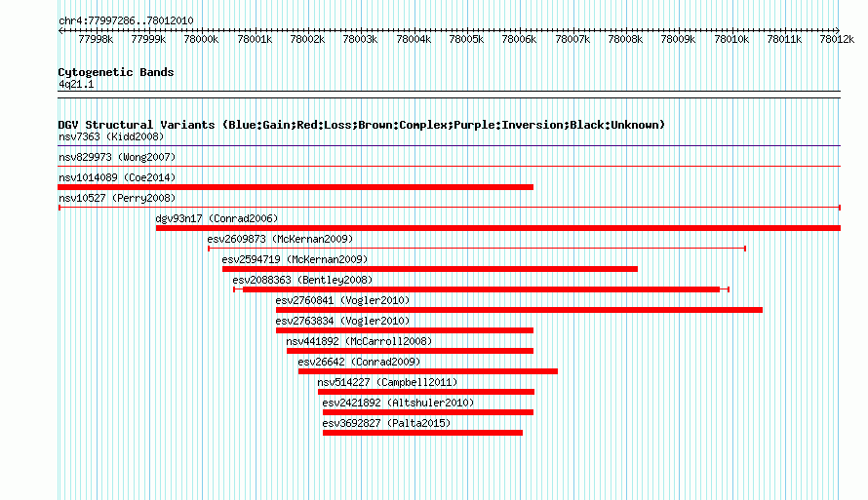868x500 pixels.
Task: Click the 78000k ruler tick label
Action: click(x=201, y=40)
